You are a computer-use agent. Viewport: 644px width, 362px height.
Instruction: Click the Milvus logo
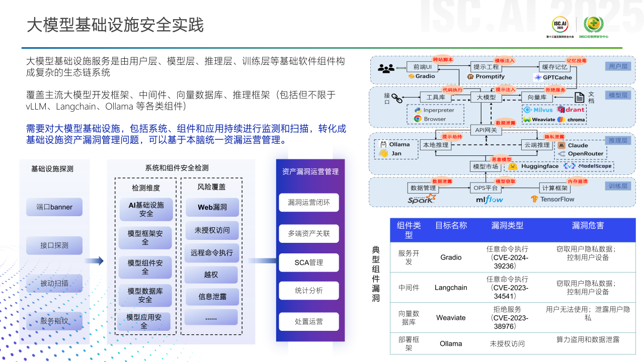(x=538, y=110)
